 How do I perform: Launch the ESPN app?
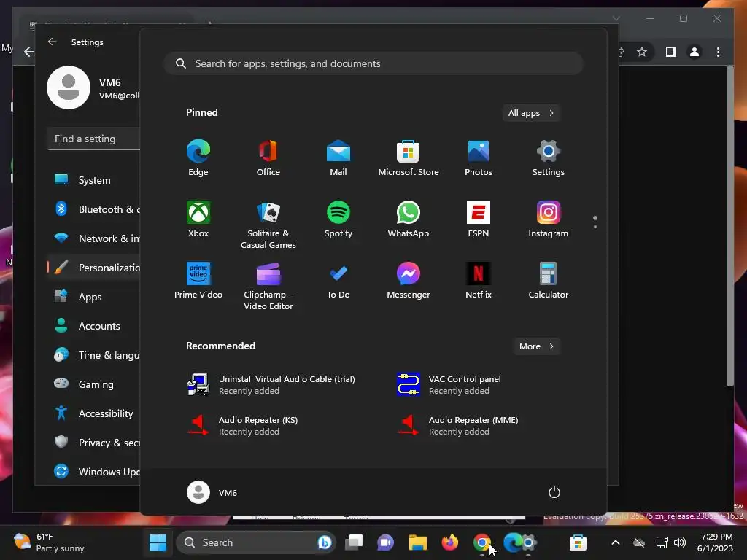[479, 219]
